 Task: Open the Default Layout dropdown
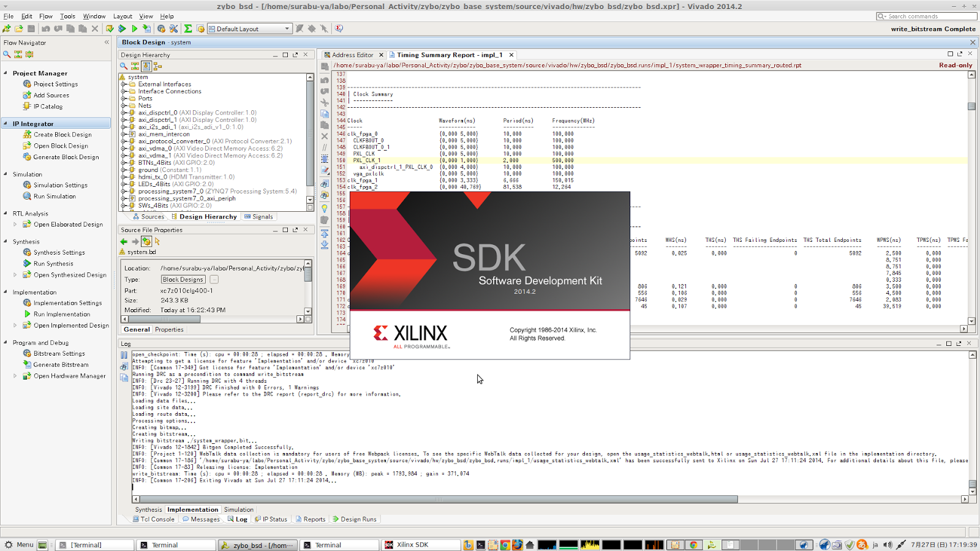coord(249,29)
